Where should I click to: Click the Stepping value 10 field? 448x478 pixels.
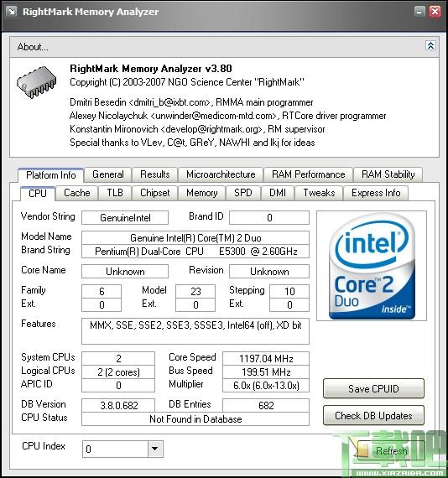(289, 292)
